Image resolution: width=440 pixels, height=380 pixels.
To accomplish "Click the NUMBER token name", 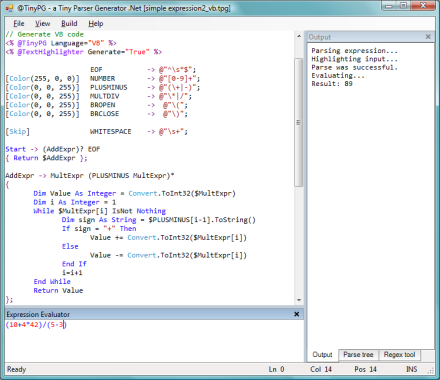I will tap(103, 78).
